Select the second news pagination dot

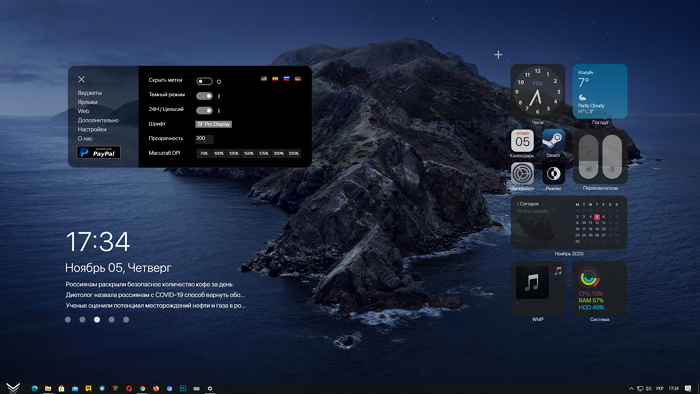(x=82, y=319)
